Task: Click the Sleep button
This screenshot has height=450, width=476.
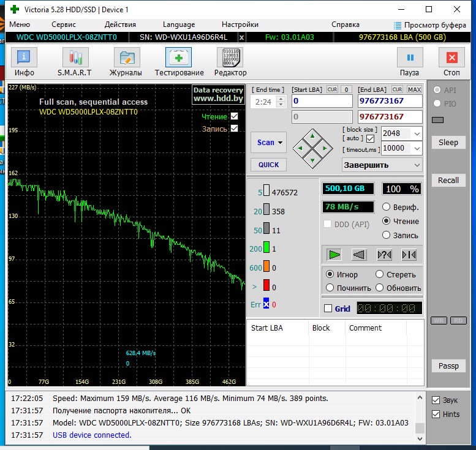Action: coord(448,142)
